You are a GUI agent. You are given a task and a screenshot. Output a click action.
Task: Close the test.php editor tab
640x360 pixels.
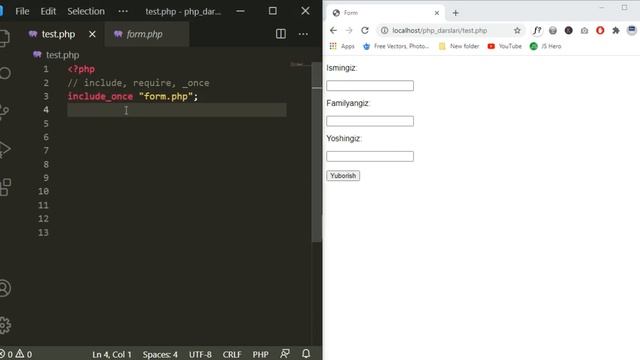tap(92, 34)
